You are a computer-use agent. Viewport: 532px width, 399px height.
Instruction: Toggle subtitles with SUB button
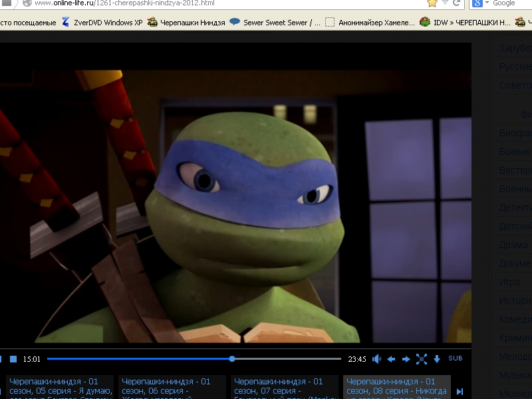(456, 358)
